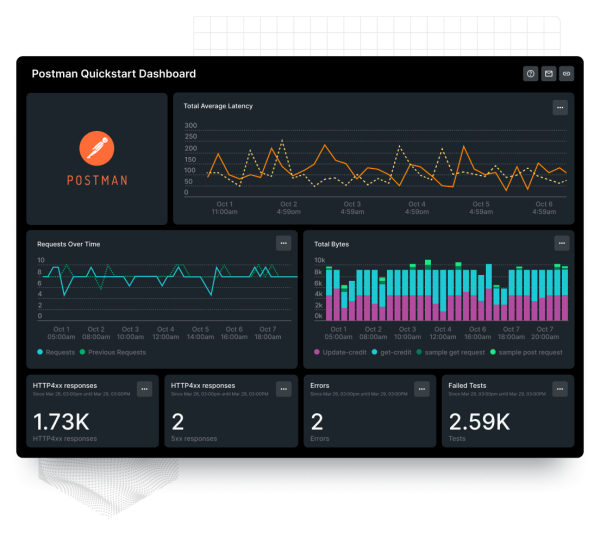Click 'Oct 5 14:00am' on Requests chart axis

[x=200, y=333]
